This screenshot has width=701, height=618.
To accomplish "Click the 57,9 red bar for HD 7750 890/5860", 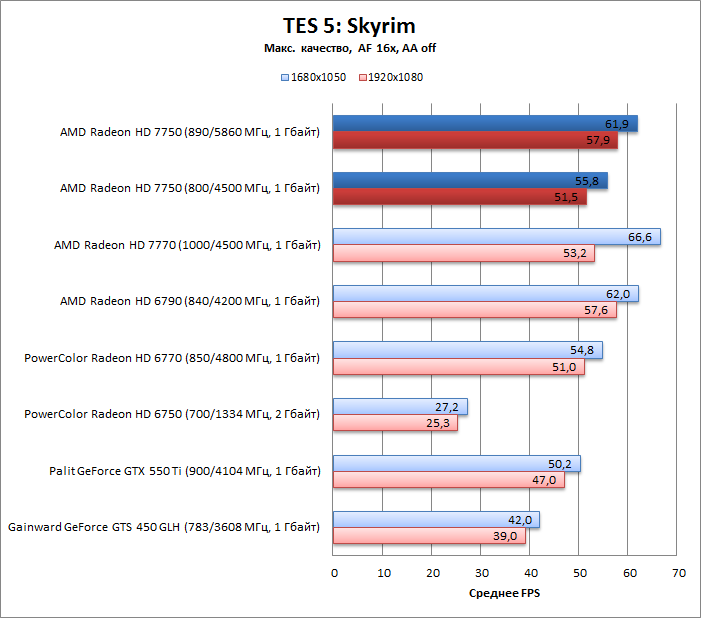I will 475,141.
